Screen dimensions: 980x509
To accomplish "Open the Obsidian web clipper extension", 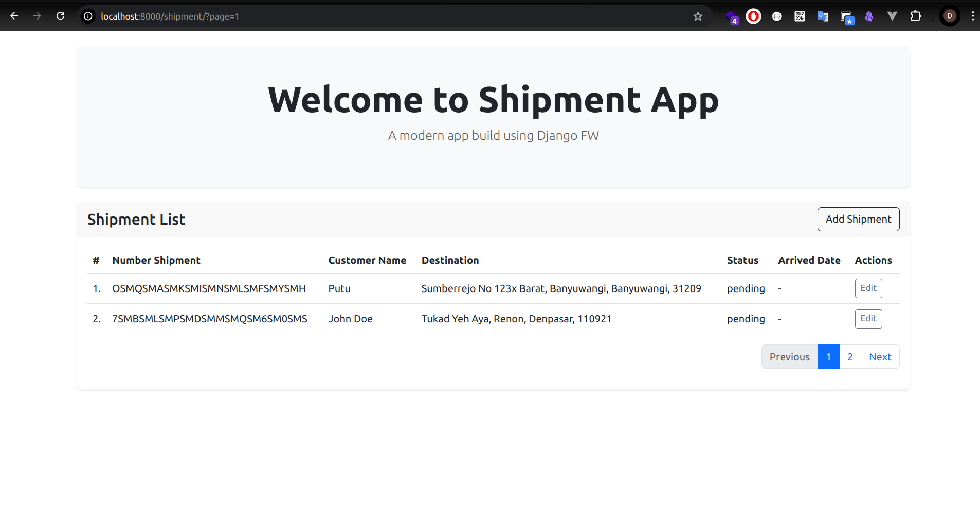I will click(869, 16).
